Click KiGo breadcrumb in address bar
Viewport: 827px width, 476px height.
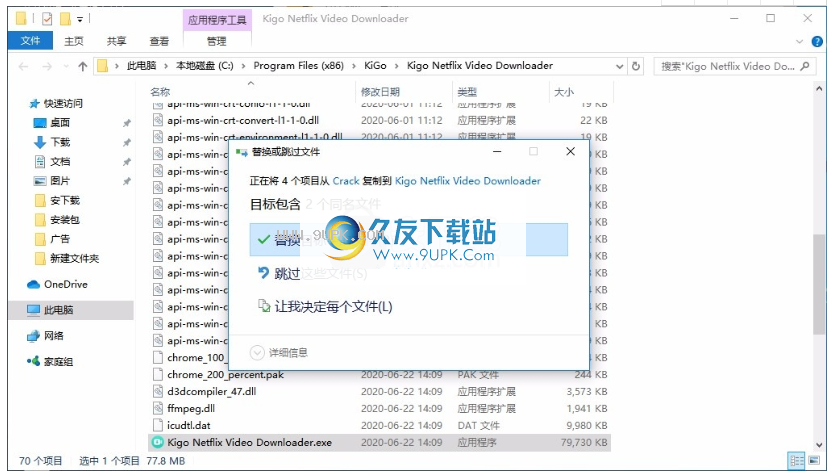(375, 66)
